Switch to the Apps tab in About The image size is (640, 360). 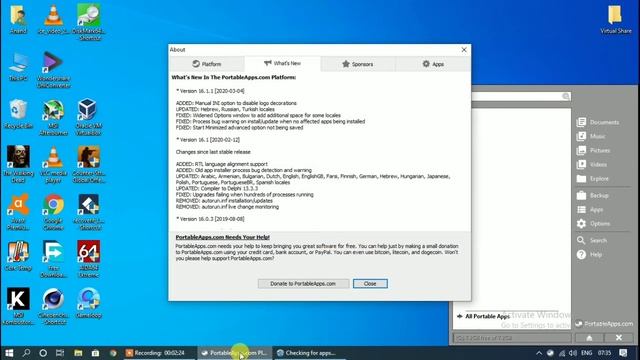(x=433, y=64)
